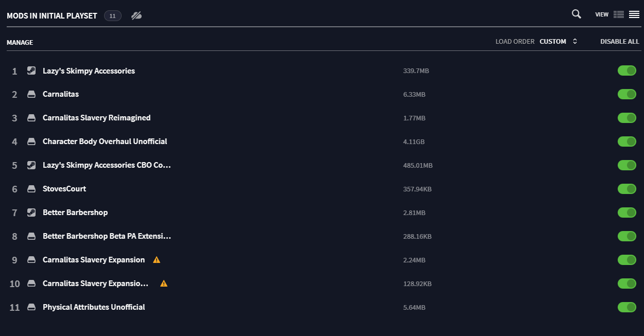Click Steam icon next to Lazy's Skimpy Accessories

pyautogui.click(x=31, y=71)
